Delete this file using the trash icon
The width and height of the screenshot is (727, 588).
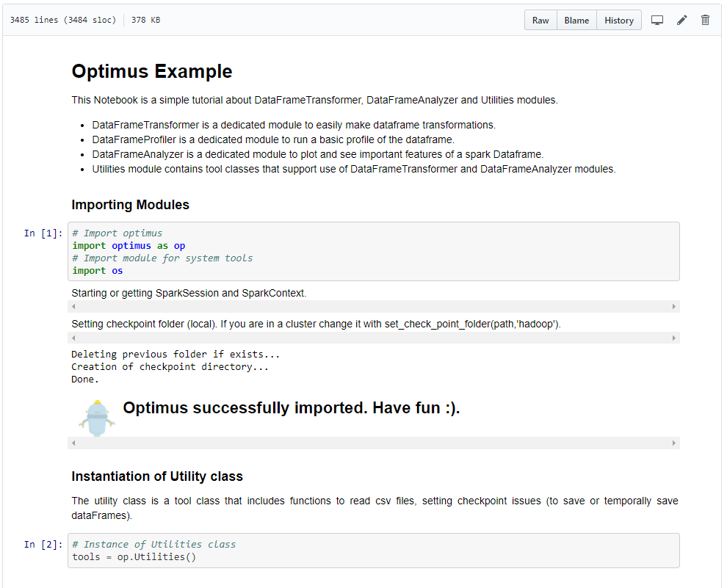click(705, 20)
